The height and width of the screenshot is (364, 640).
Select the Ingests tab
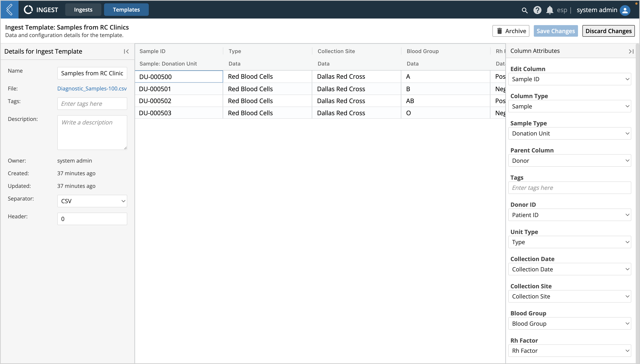coord(83,9)
